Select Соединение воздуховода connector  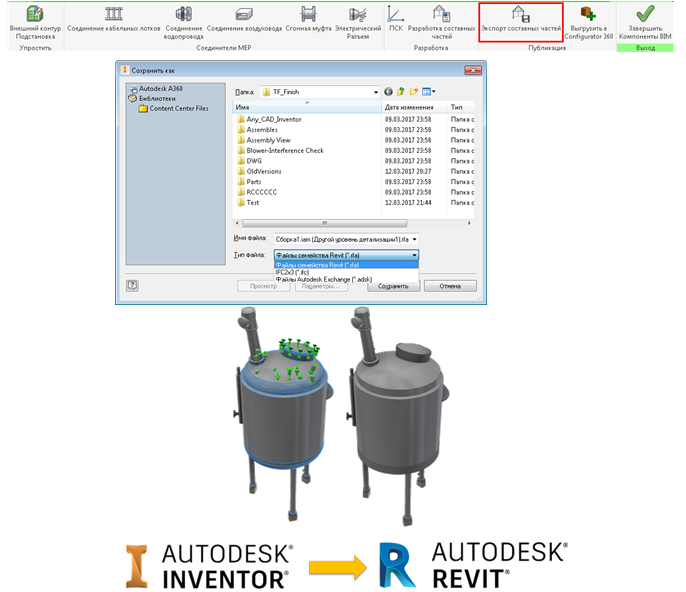click(244, 19)
